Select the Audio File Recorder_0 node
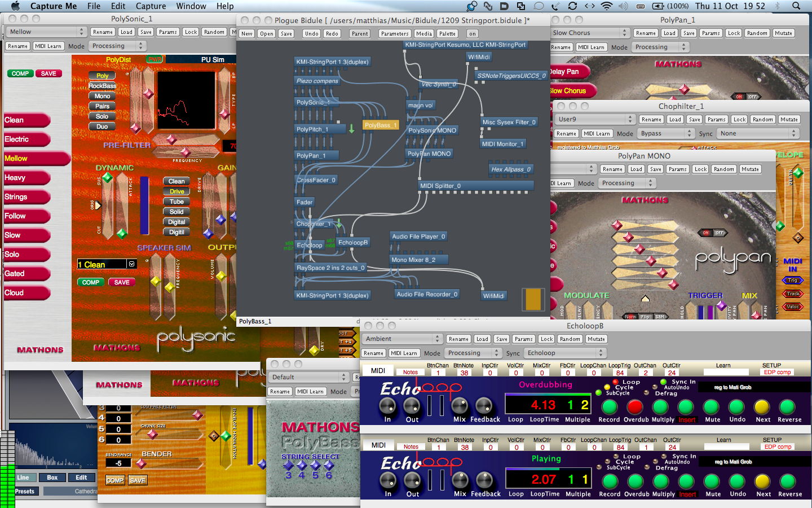This screenshot has width=812, height=508. [x=427, y=294]
